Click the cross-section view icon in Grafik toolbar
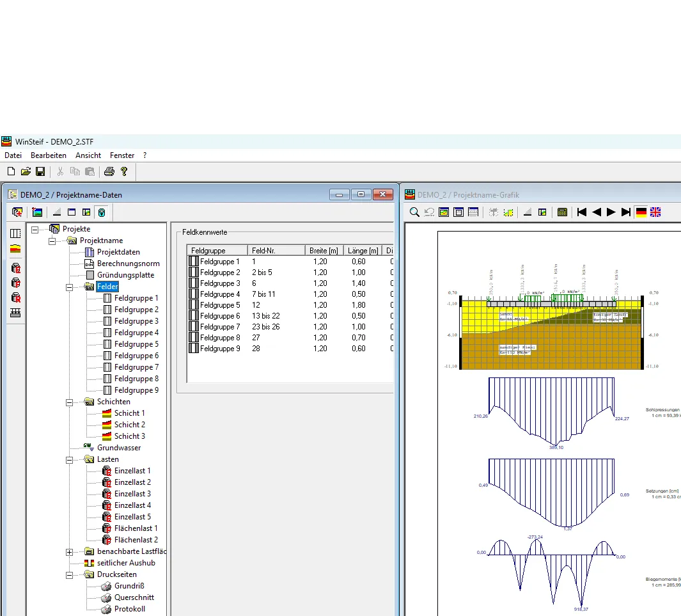 [443, 212]
